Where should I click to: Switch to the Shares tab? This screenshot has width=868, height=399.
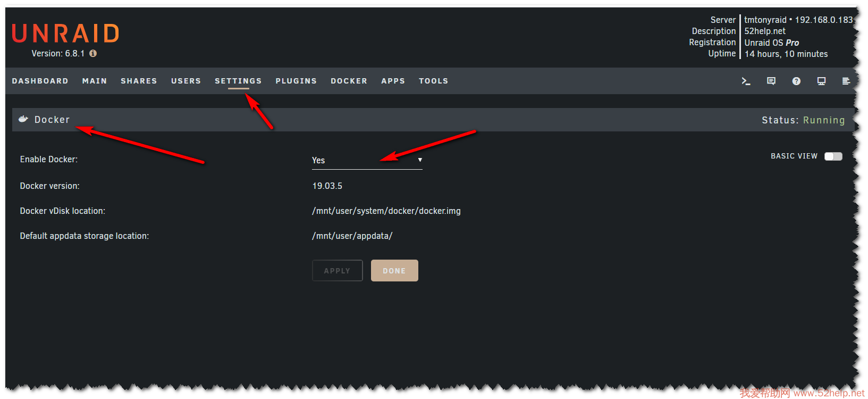coord(139,81)
